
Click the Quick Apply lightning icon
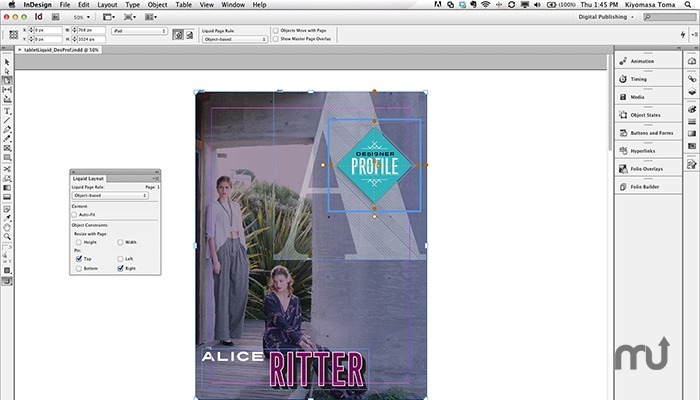[683, 34]
